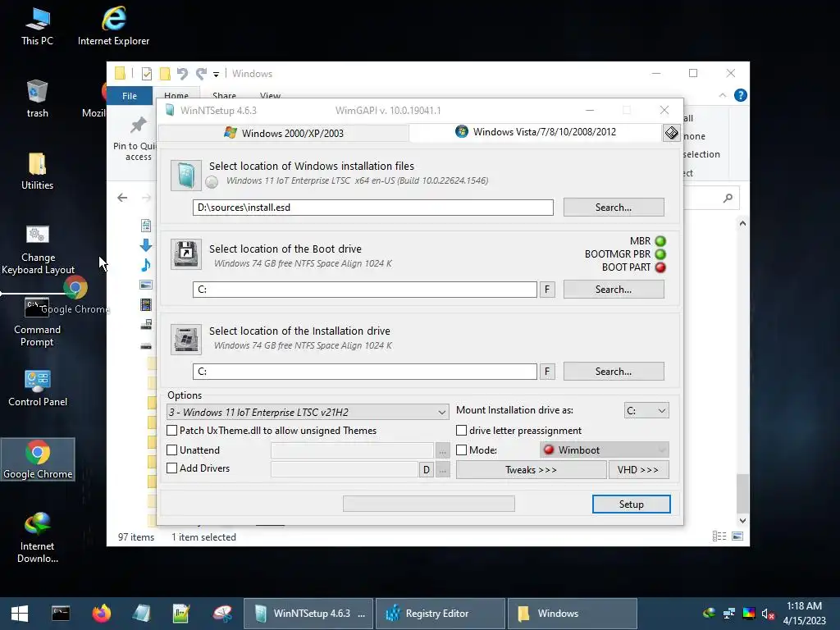Click the Explorer undo toolbar icon

click(182, 73)
